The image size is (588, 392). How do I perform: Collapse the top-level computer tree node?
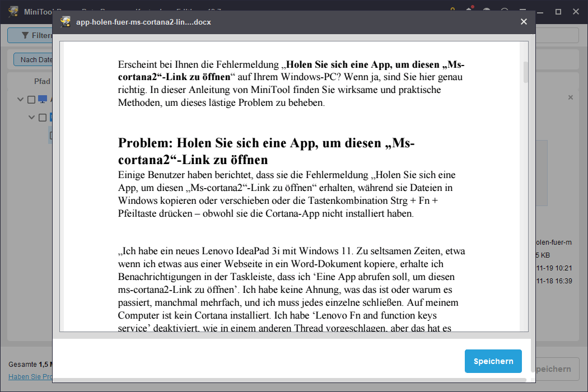click(x=21, y=100)
